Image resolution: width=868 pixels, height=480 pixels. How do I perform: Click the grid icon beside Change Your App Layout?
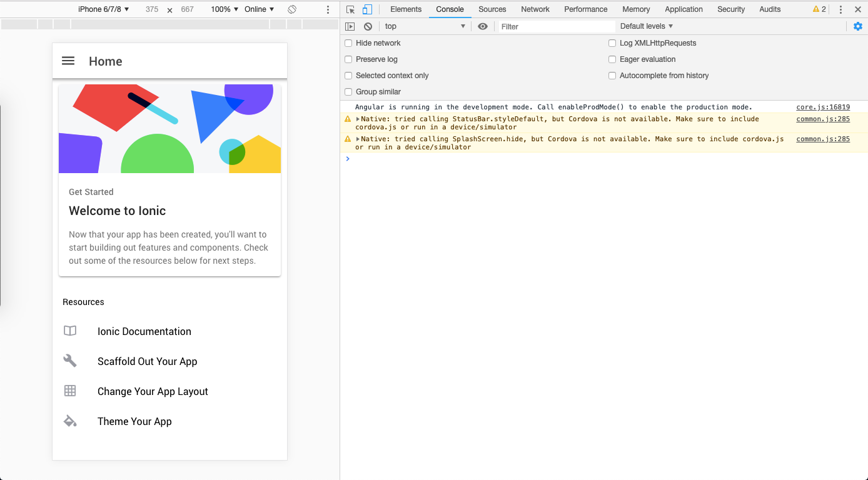click(70, 391)
